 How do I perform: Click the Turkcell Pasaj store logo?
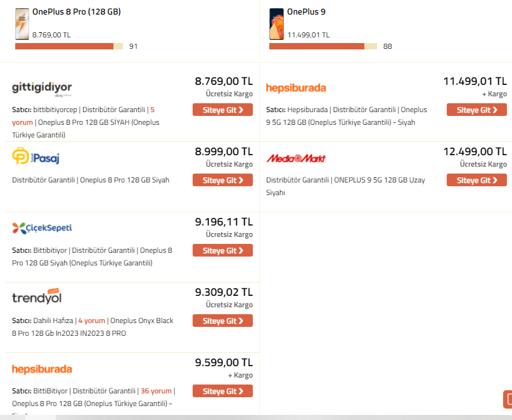point(36,156)
